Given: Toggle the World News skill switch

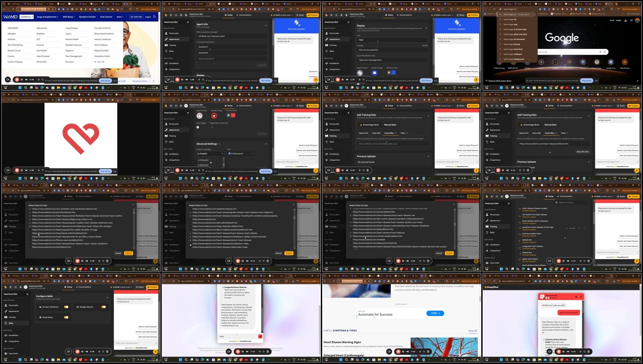Looking at the screenshot, I should coord(66,317).
